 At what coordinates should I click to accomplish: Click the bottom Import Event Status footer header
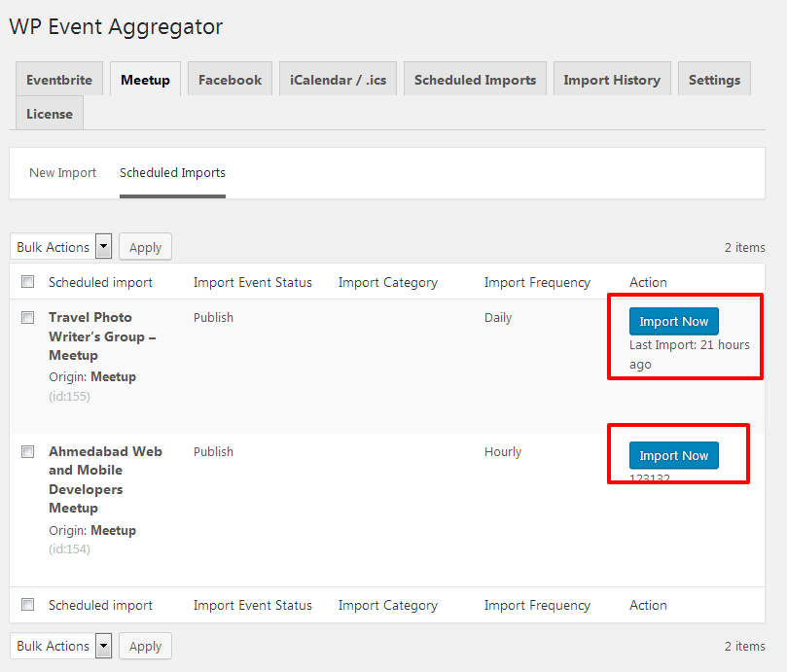253,605
